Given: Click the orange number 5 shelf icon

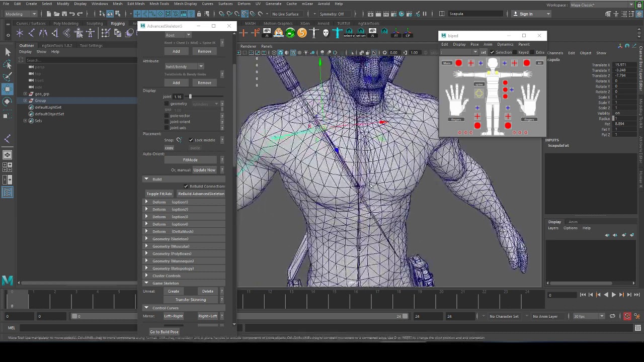Looking at the screenshot, I should tap(302, 33).
